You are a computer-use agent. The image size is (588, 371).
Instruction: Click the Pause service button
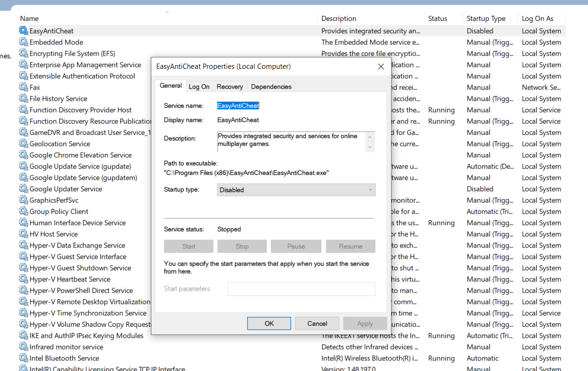296,246
